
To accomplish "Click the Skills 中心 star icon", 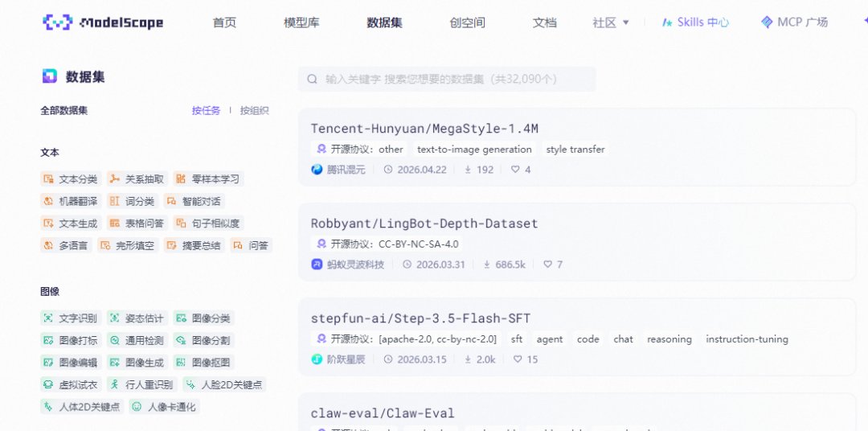I will 667,23.
